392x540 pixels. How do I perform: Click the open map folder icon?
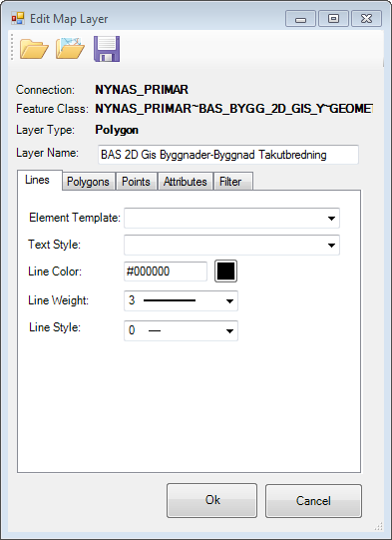tap(70, 48)
